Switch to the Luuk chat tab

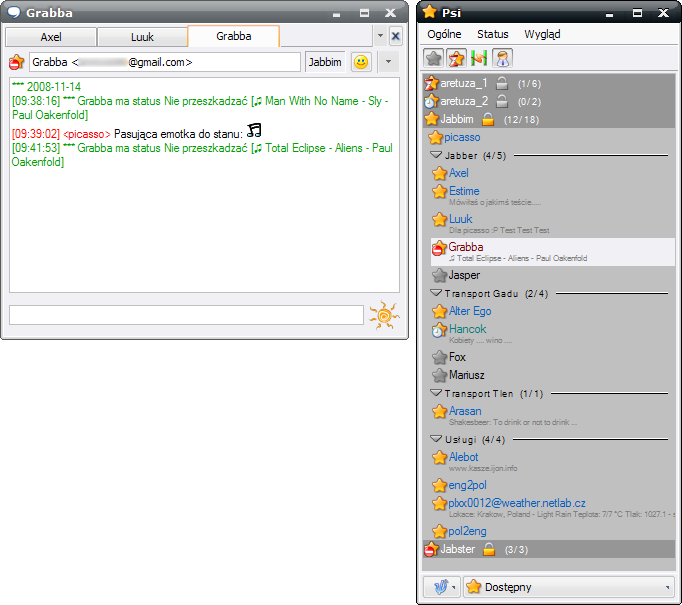(142, 37)
